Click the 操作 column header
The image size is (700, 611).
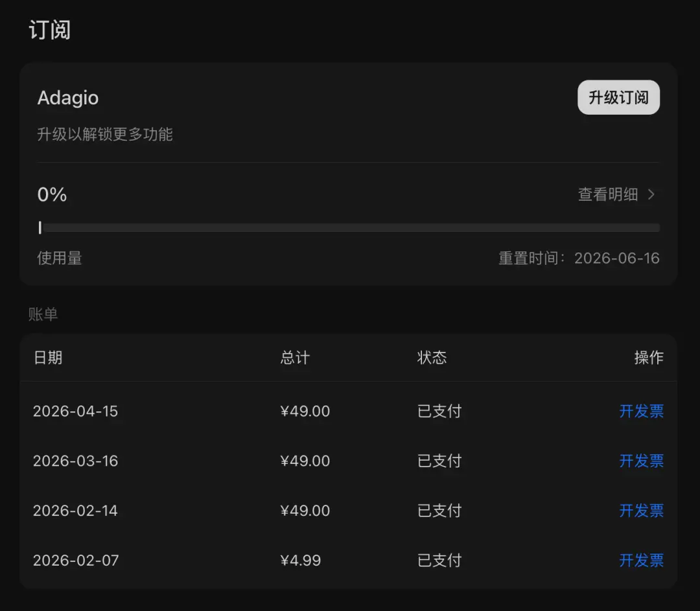click(x=649, y=358)
